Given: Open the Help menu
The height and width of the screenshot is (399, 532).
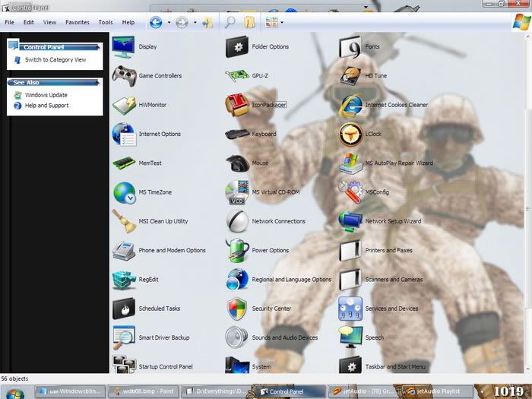Looking at the screenshot, I should [x=128, y=22].
